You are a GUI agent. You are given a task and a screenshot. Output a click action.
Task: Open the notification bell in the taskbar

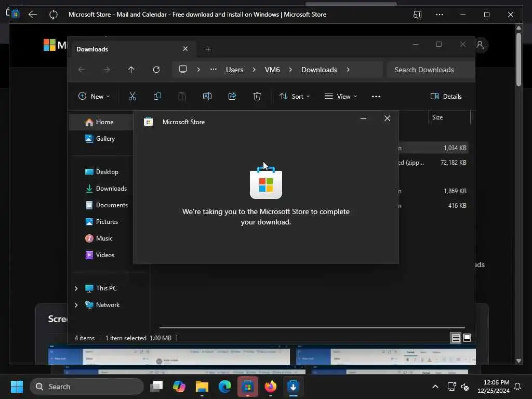point(518,387)
